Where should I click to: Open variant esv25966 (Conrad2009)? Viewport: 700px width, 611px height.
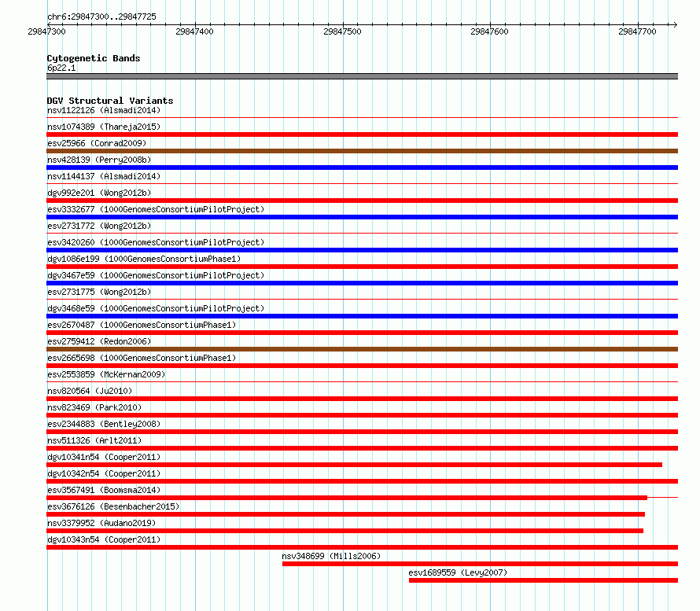click(x=97, y=143)
